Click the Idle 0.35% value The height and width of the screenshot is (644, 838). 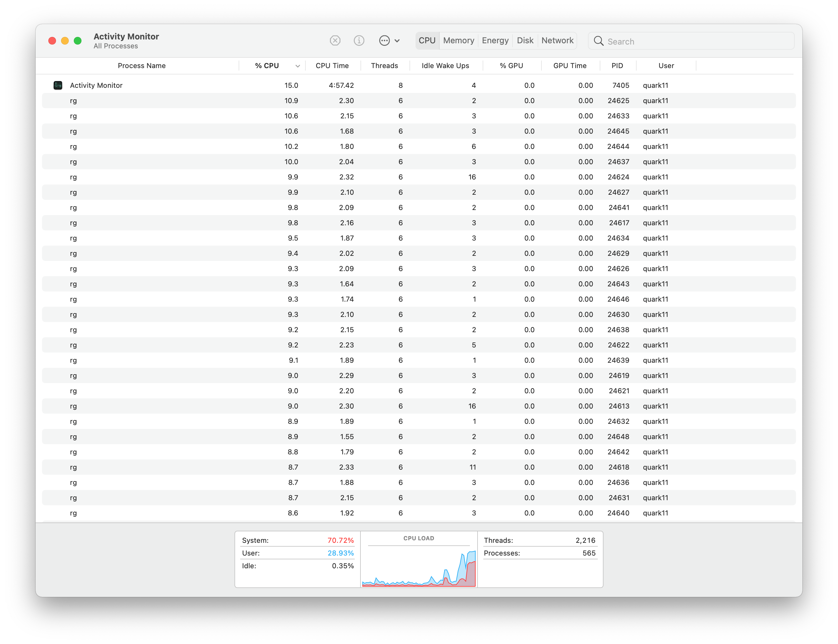pos(342,566)
